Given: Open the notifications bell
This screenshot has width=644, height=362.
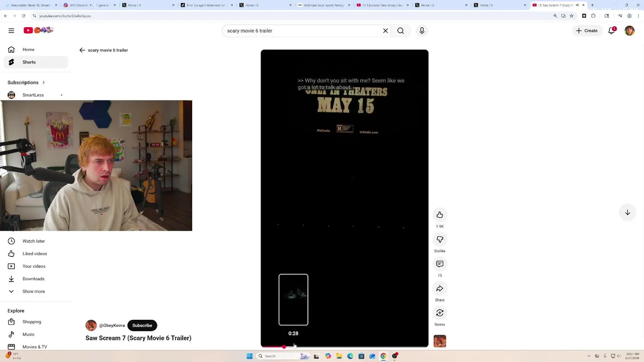Looking at the screenshot, I should 612,31.
